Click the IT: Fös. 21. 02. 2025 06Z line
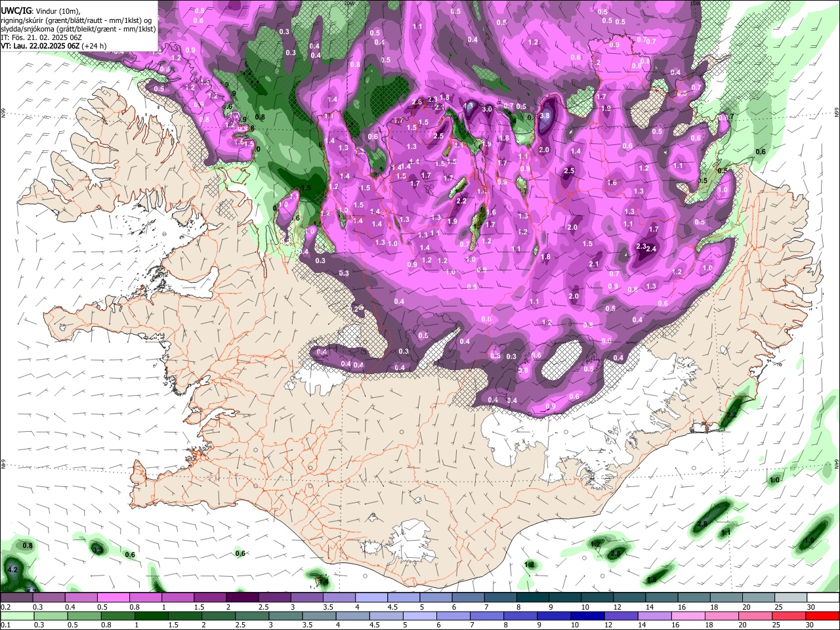 click(x=42, y=37)
